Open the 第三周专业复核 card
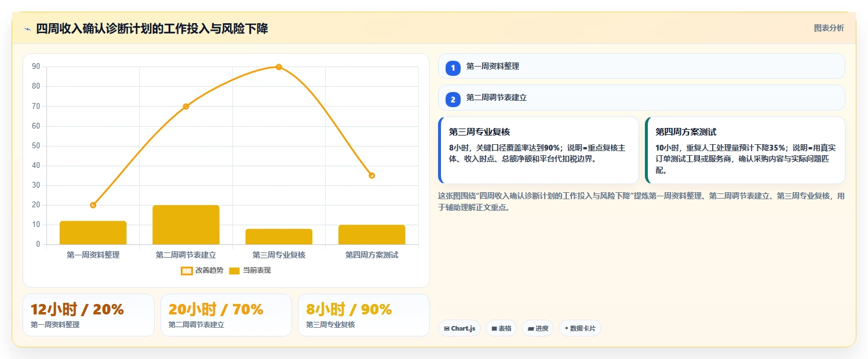The image size is (868, 359). point(538,150)
